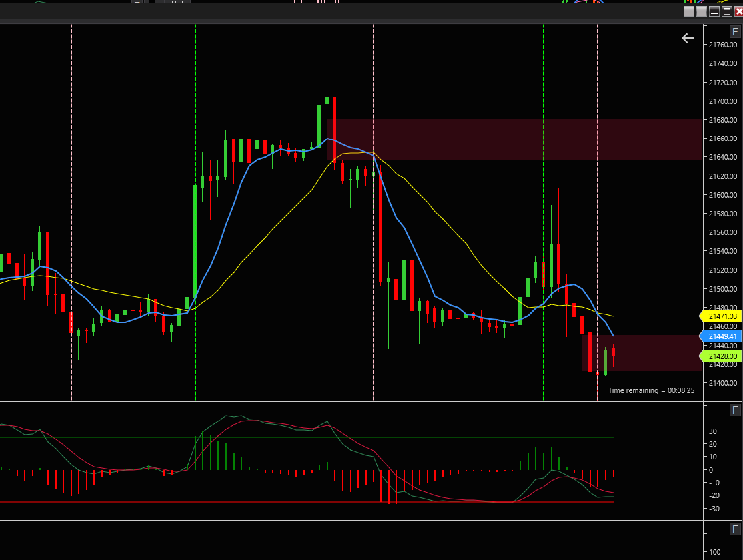Maximize the chart window
743x560 pixels.
(x=726, y=11)
